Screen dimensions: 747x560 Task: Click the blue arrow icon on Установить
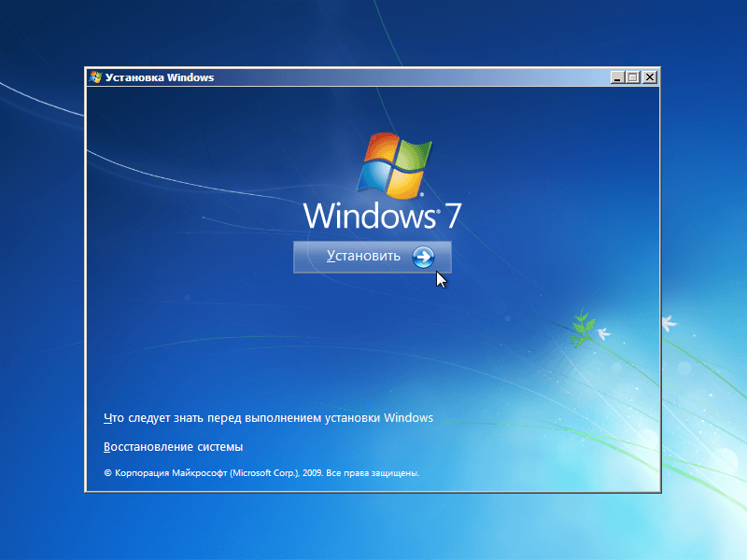coord(423,257)
